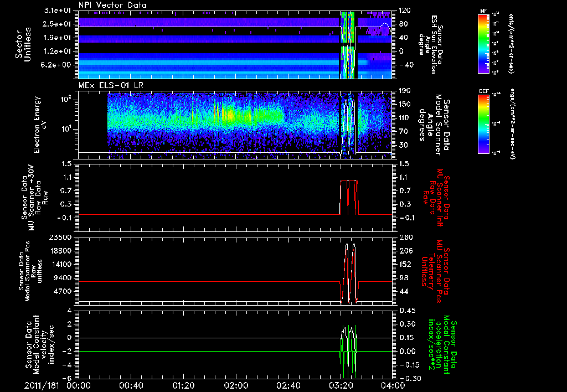Screen dimensions: 567x392
Task: Click the 190 tick on Scanner Angle axis
Action: tap(406, 91)
